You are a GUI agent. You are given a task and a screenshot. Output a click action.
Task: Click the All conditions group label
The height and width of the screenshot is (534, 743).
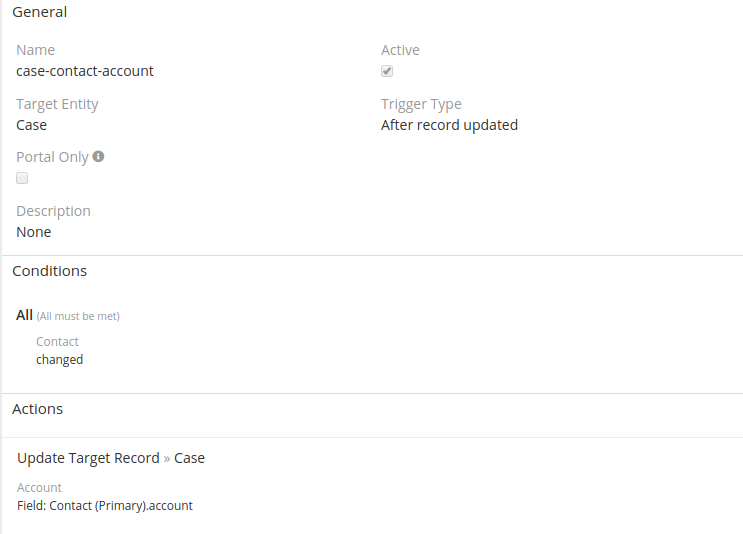(x=25, y=315)
